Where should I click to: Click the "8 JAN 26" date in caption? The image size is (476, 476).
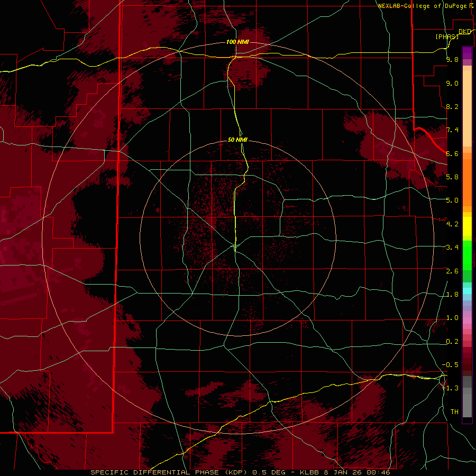tap(343, 472)
